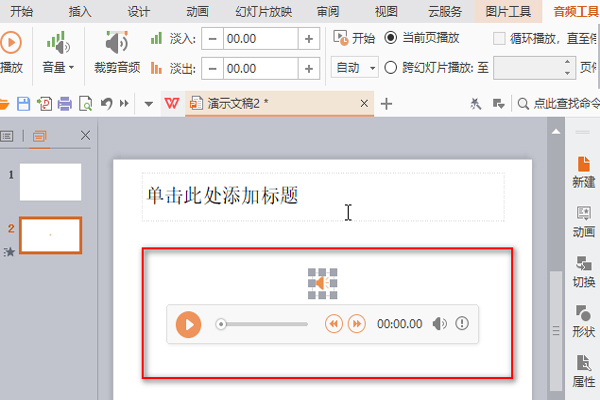Switch to outline view in slide panel
Screen dimensions: 600x400
point(7,136)
